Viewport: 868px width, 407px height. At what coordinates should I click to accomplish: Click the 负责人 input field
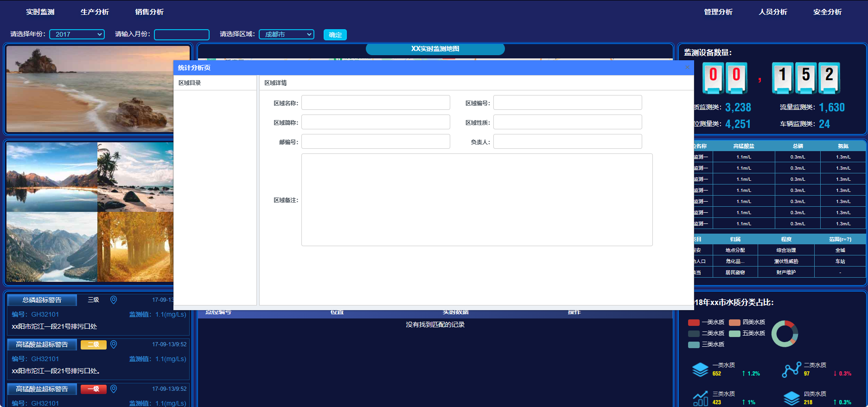tap(568, 141)
